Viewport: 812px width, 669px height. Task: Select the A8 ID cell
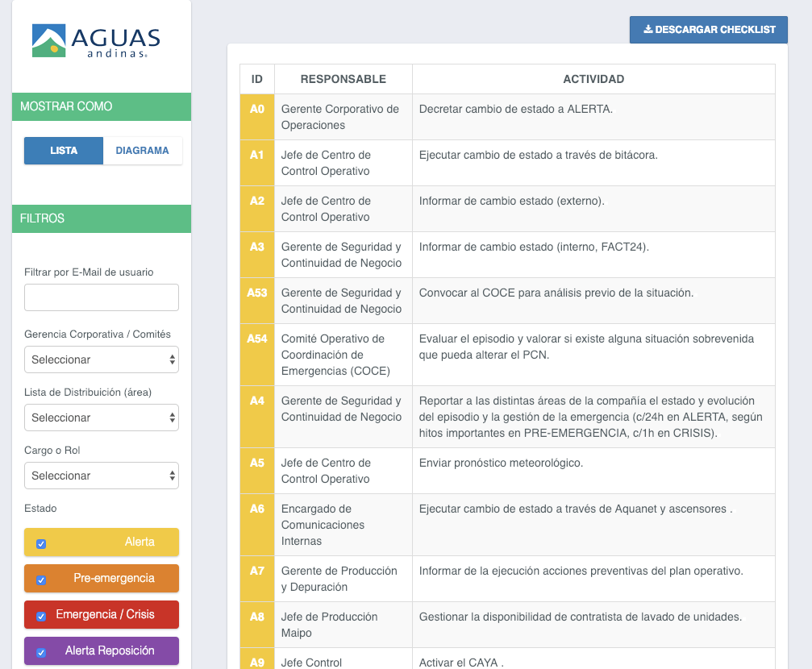tap(257, 625)
